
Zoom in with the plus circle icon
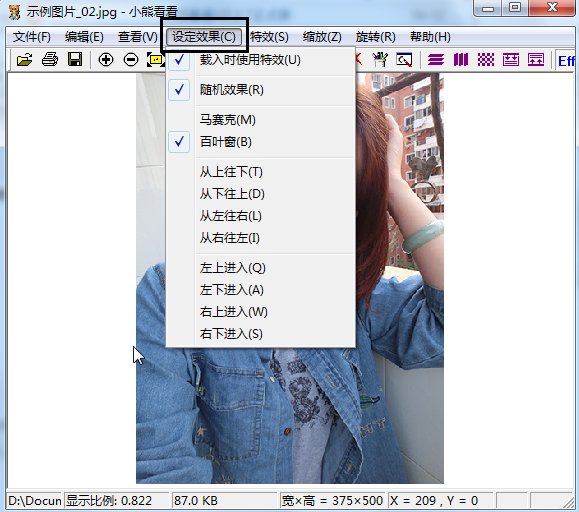pyautogui.click(x=106, y=59)
